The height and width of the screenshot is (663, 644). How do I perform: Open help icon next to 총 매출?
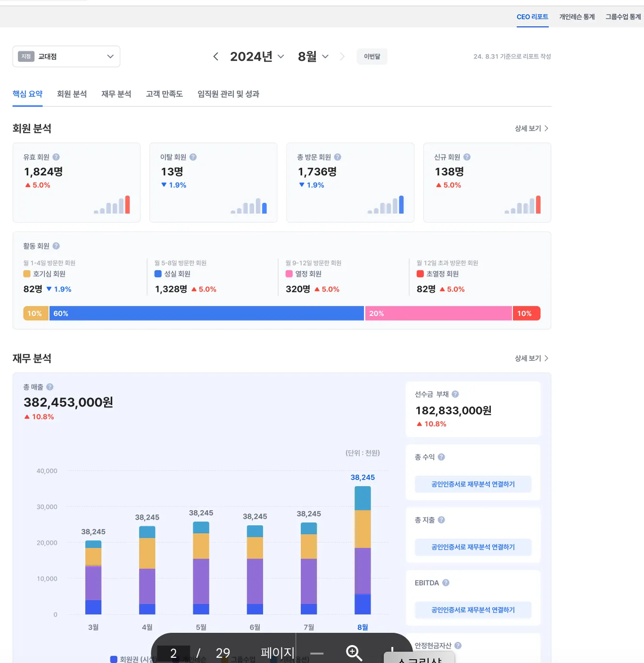tap(50, 387)
